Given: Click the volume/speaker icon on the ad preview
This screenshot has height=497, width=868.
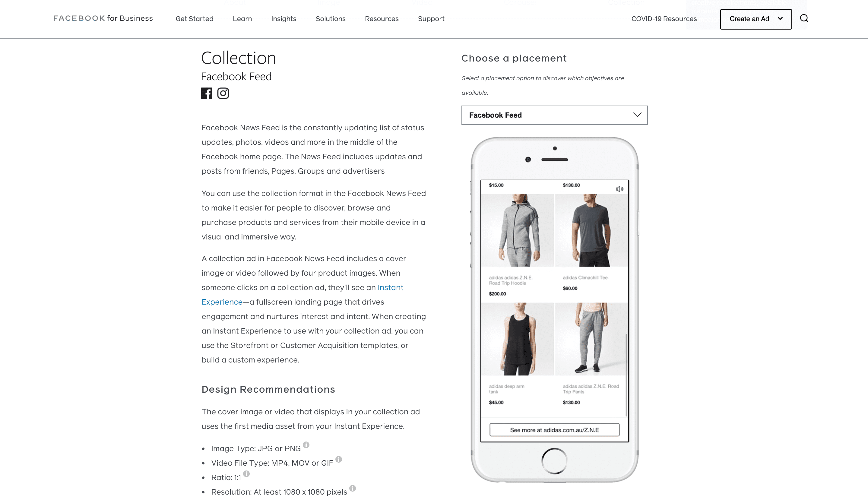Looking at the screenshot, I should [619, 188].
